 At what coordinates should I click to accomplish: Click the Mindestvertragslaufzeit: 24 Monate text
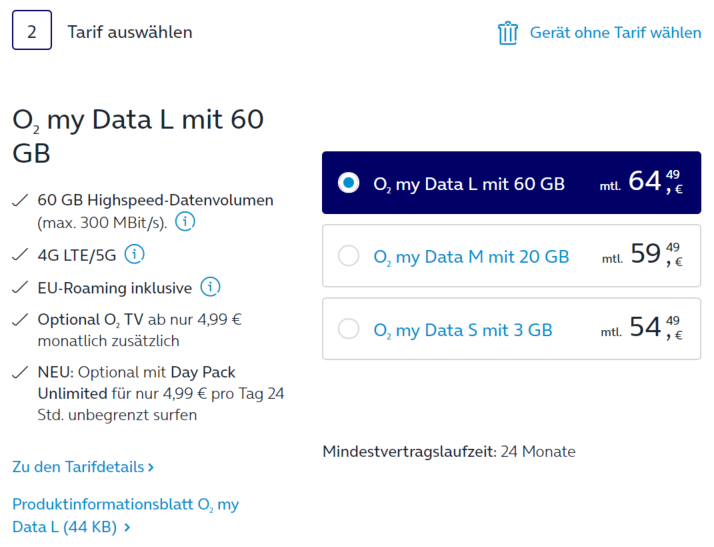coord(449,451)
